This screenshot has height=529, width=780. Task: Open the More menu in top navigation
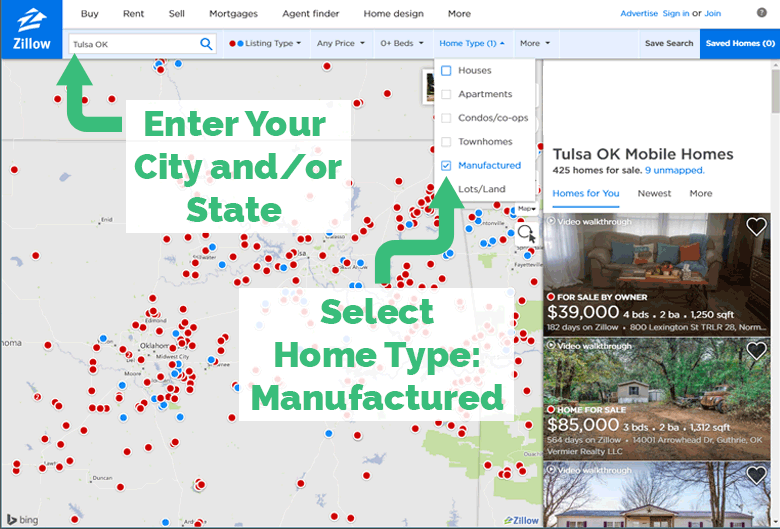click(459, 14)
